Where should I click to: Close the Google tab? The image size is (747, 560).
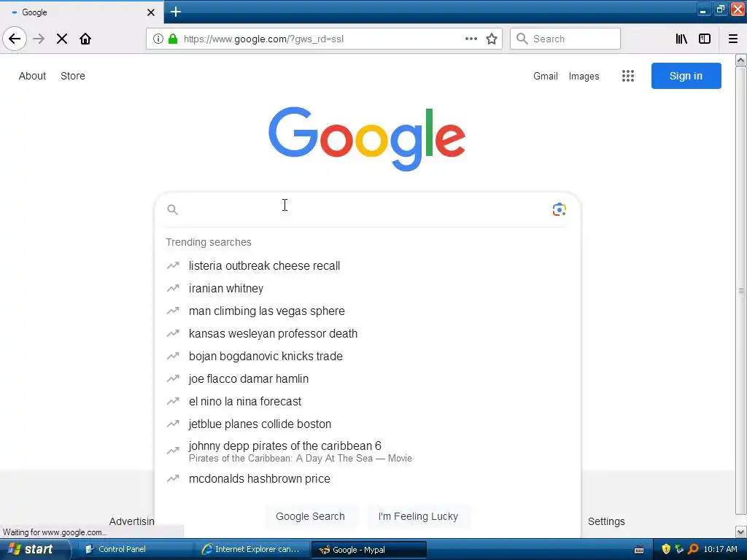[150, 12]
